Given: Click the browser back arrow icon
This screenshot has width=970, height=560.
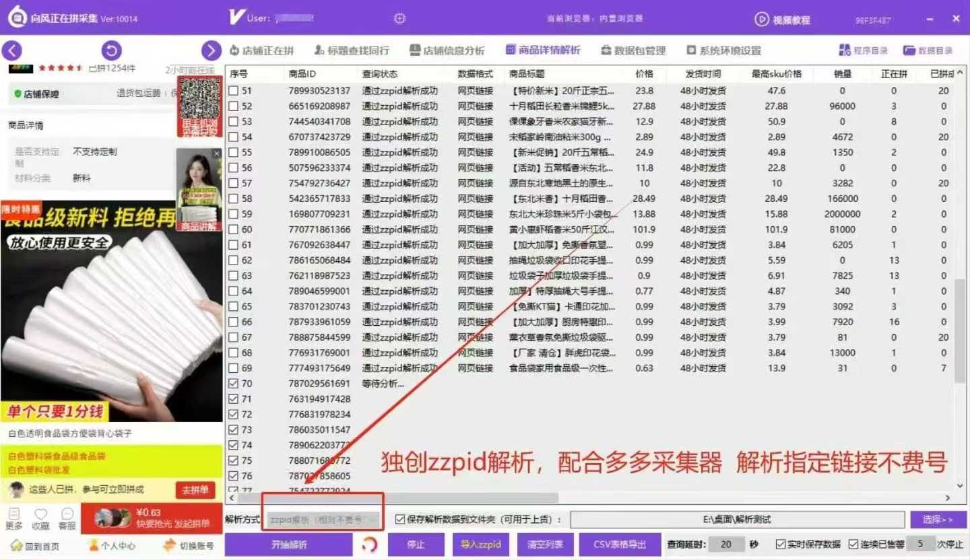Looking at the screenshot, I should (12, 50).
